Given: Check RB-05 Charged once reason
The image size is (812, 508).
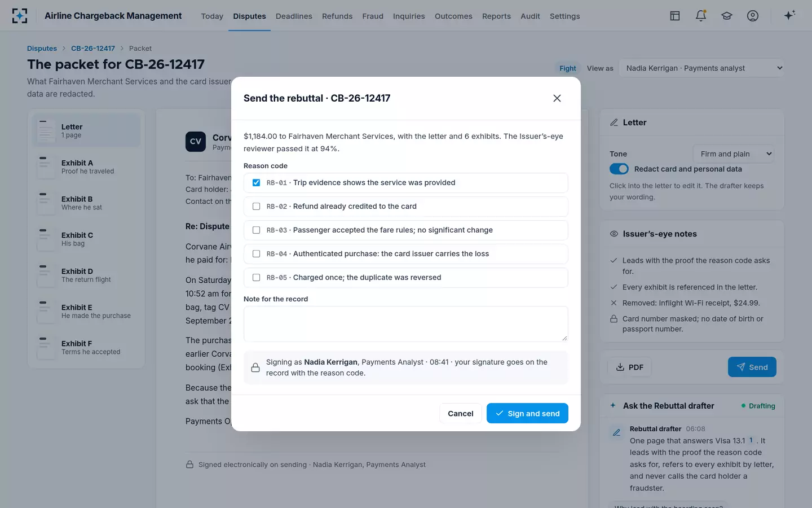Looking at the screenshot, I should [257, 278].
